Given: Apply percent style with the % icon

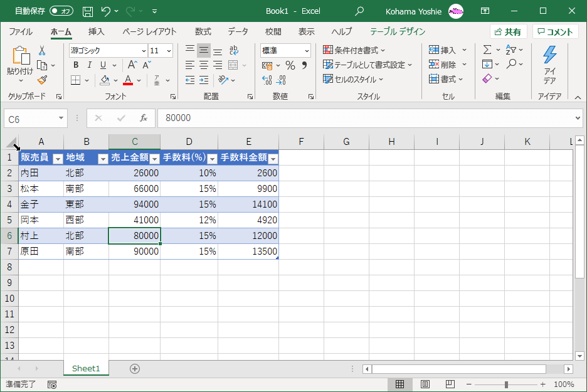Looking at the screenshot, I should coord(290,65).
